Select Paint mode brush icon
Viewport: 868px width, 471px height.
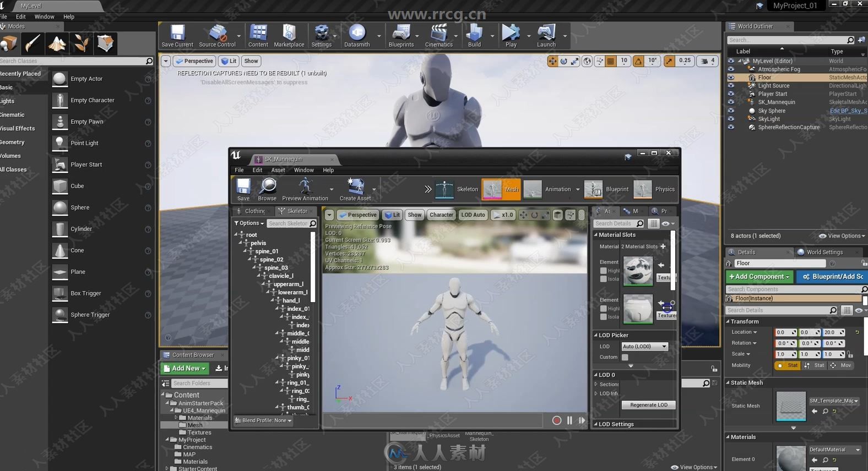[32, 43]
